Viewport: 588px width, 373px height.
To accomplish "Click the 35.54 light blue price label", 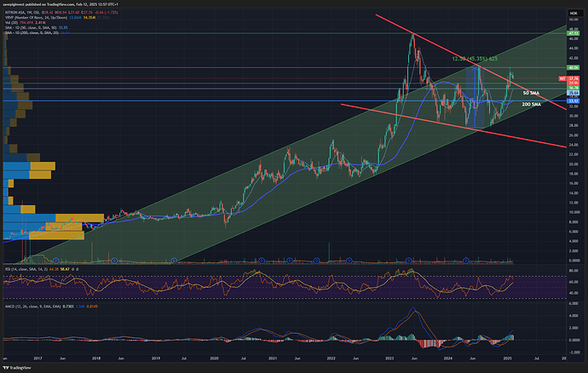I will 574,93.
